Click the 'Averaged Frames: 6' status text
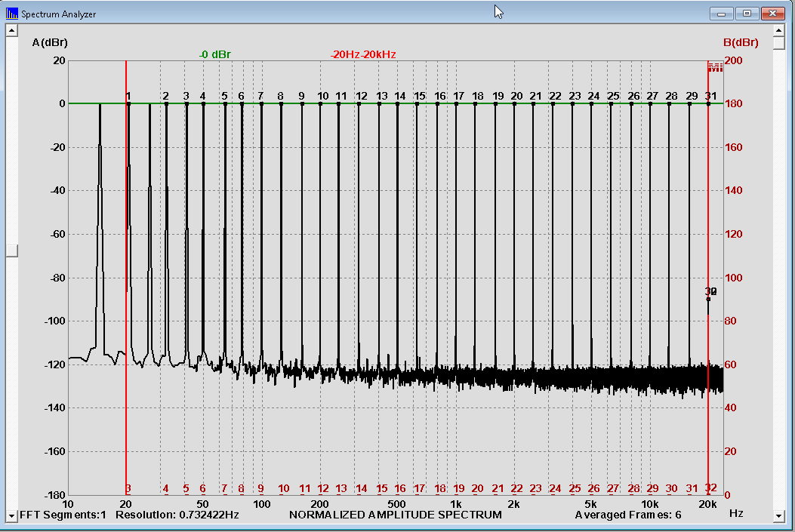 (x=628, y=515)
